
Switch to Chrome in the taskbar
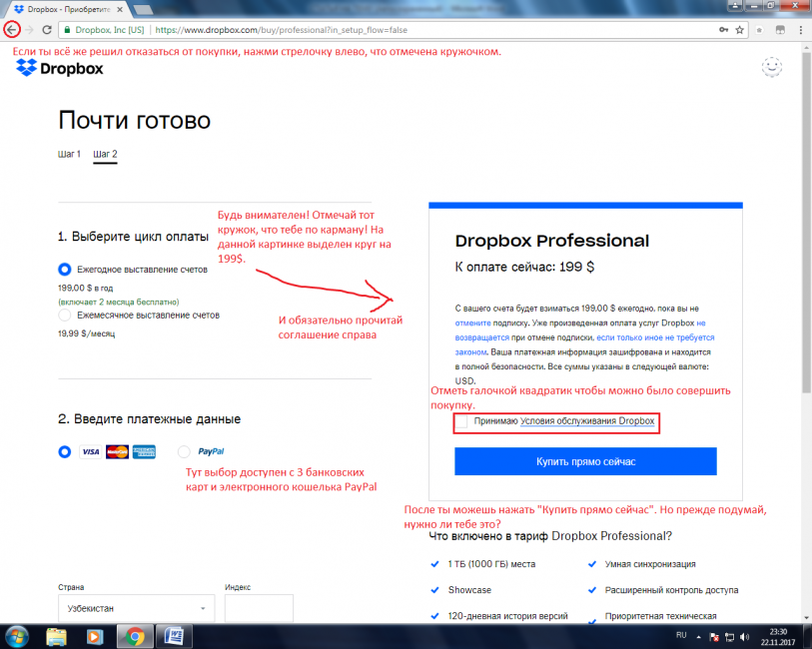coord(135,637)
